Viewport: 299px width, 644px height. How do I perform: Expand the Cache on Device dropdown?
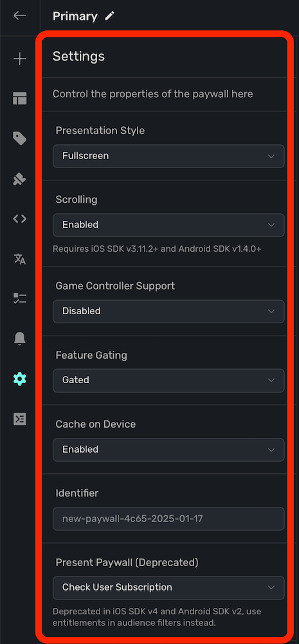tap(168, 450)
